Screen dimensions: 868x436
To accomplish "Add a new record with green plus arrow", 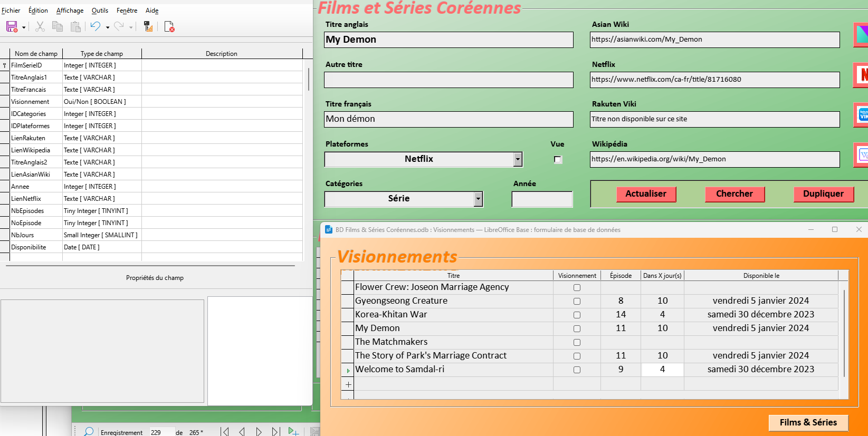I will (x=293, y=432).
